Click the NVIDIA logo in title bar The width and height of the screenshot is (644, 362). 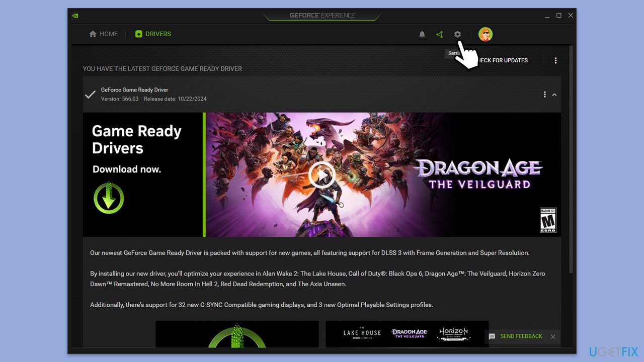[x=75, y=16]
